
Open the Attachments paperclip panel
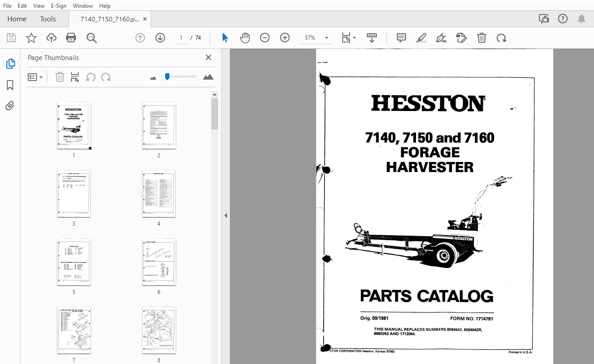point(10,106)
